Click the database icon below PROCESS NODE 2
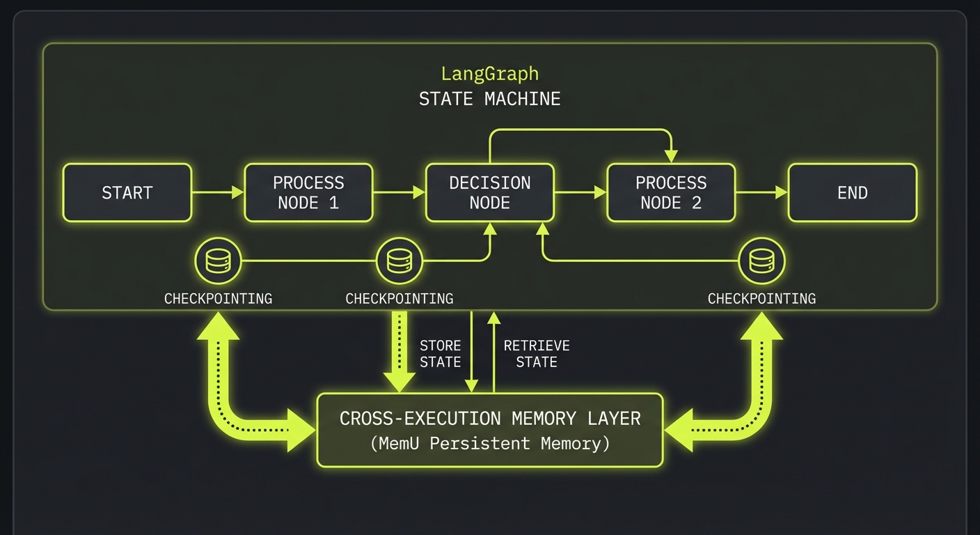The image size is (980, 535). pos(761,261)
